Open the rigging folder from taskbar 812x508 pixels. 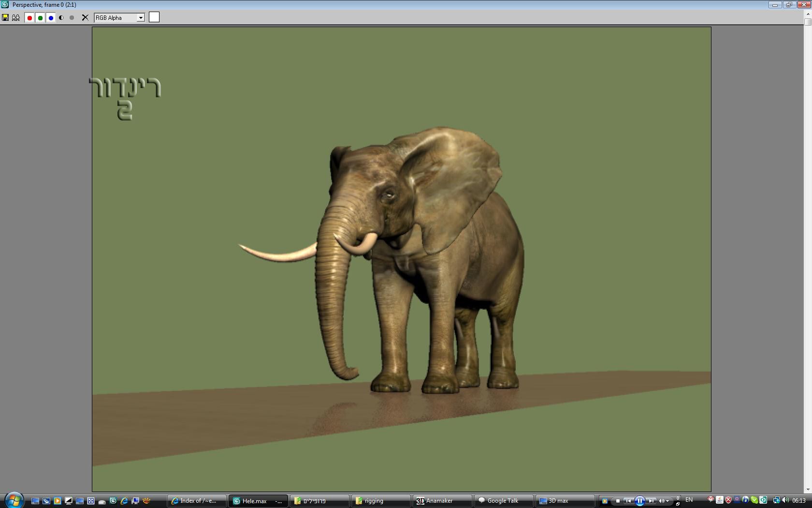(381, 501)
